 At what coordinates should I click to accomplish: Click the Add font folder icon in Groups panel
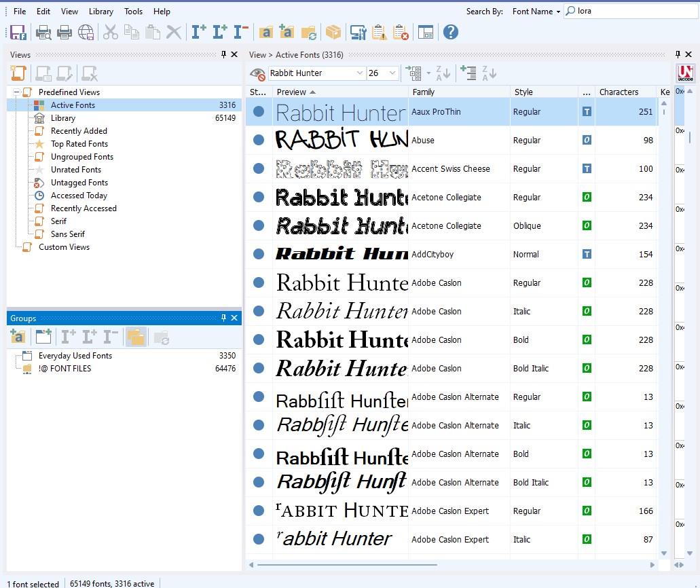coord(18,337)
